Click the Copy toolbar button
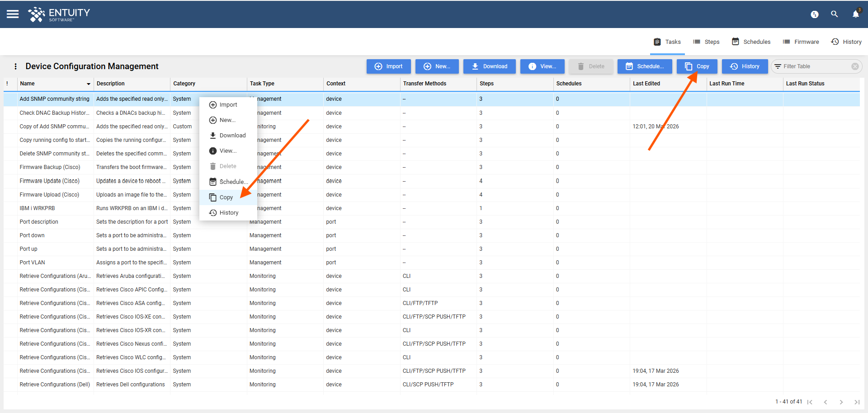Screen dimensions: 868x413 pos(697,66)
